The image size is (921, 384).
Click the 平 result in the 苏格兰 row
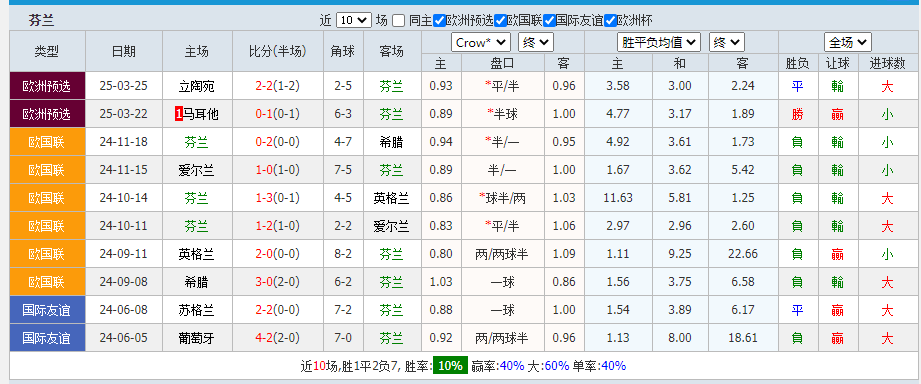[797, 310]
